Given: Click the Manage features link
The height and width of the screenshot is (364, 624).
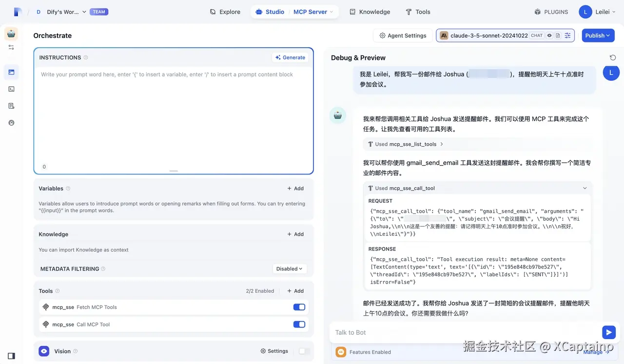Looking at the screenshot, I should pos(596,352).
